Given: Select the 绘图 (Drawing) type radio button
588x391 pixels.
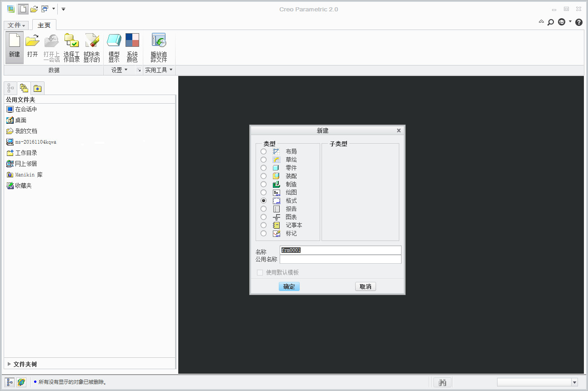Looking at the screenshot, I should point(264,192).
